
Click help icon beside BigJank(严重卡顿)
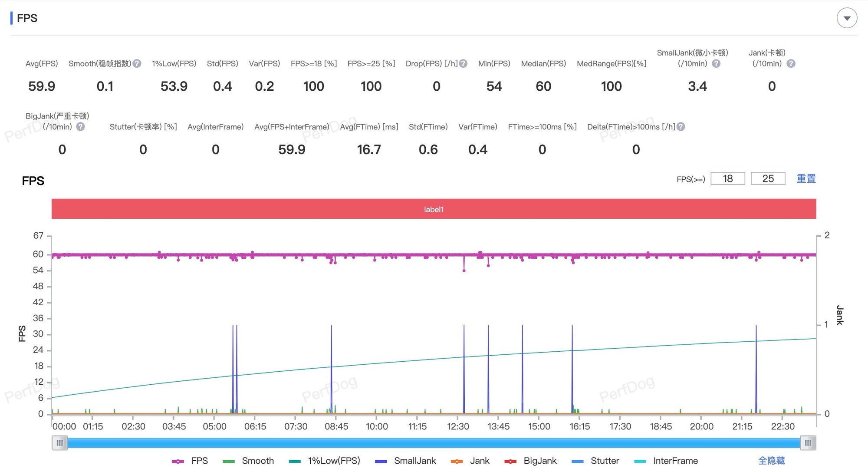80,127
